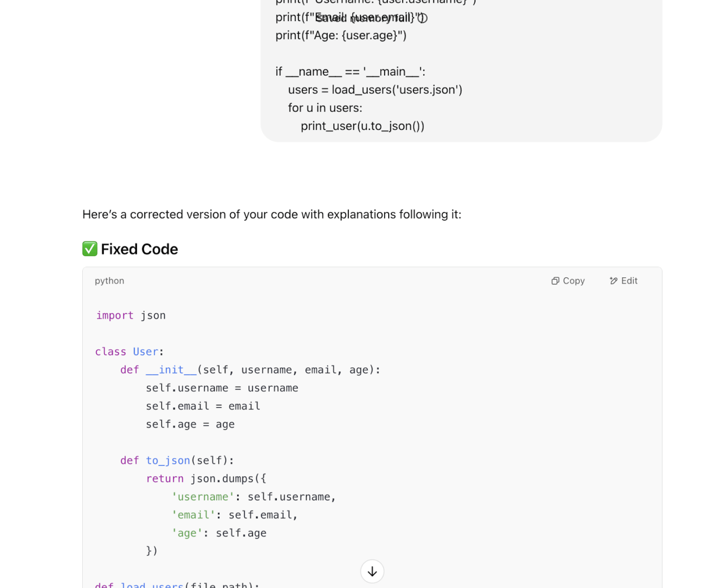
Task: Click the 'import json' line in the code
Action: pos(131,315)
